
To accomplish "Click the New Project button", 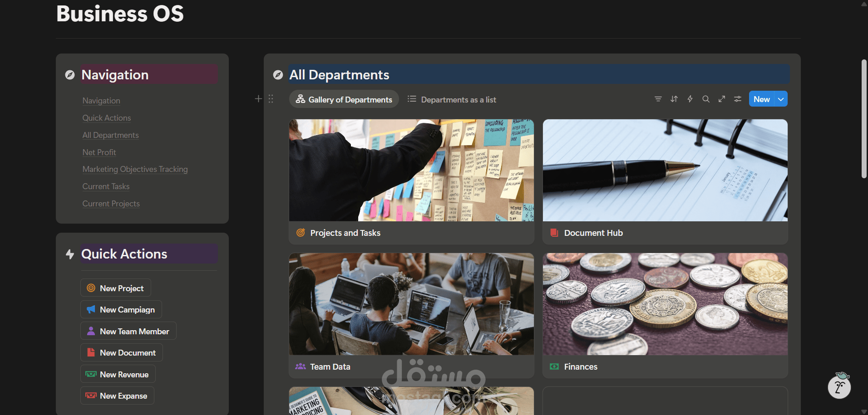I will click(x=116, y=288).
